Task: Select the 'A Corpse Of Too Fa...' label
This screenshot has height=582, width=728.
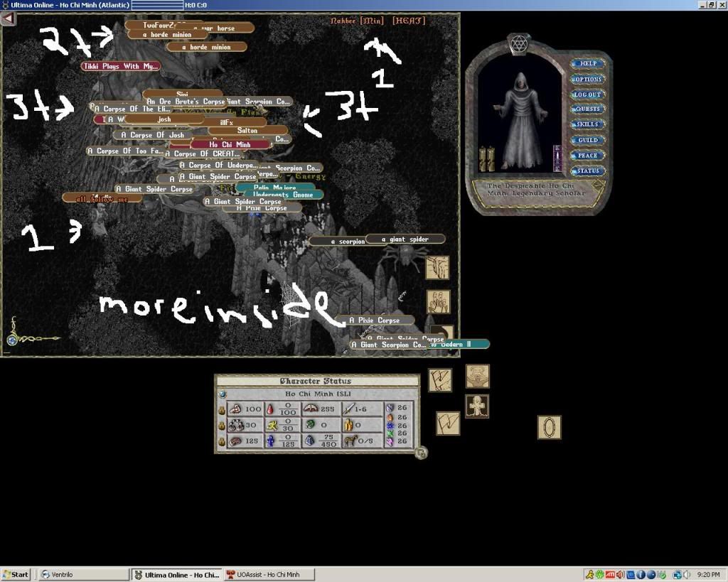Action: [x=126, y=151]
